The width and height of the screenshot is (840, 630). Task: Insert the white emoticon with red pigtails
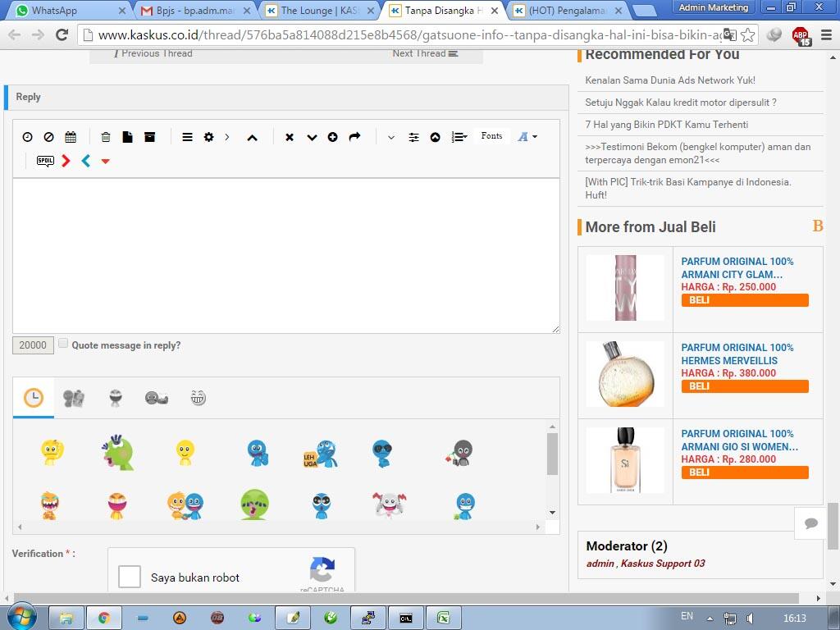pyautogui.click(x=390, y=505)
